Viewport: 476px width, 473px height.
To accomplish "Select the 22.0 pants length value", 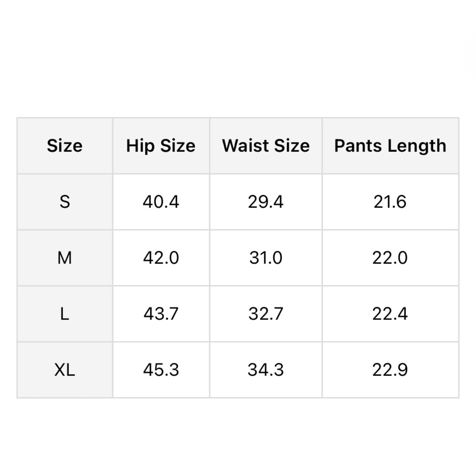I will (390, 258).
